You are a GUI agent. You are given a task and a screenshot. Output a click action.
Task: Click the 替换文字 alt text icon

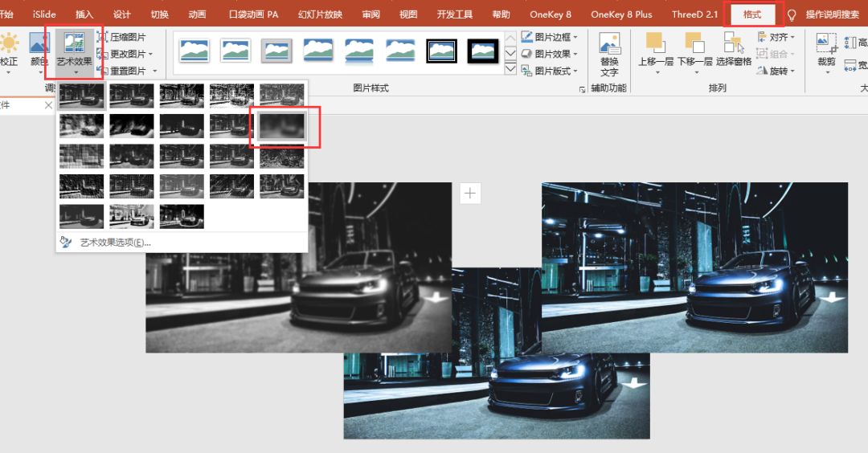click(609, 54)
